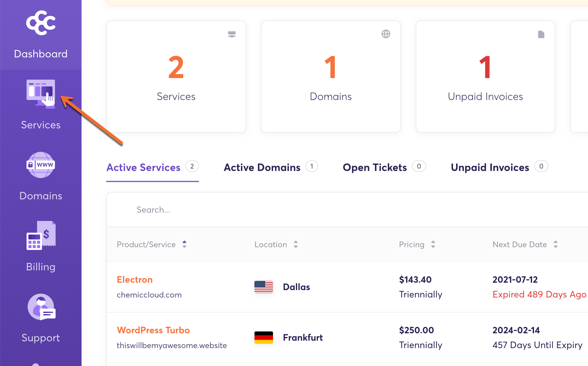588x366 pixels.
Task: Open the Electron service link
Action: [x=135, y=280]
